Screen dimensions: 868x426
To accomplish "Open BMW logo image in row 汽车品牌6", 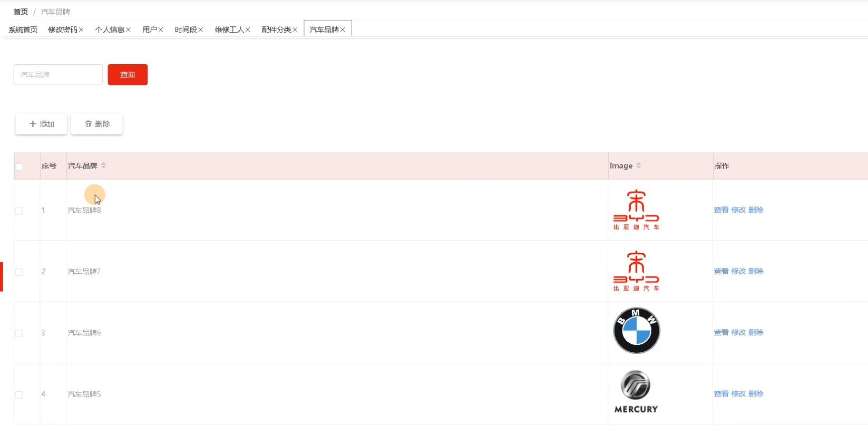I will pyautogui.click(x=636, y=331).
